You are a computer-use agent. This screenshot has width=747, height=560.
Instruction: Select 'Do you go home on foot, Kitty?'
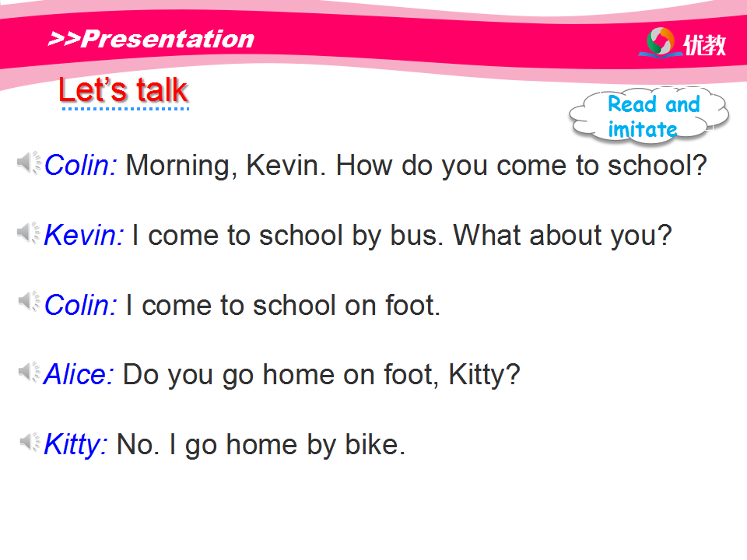pos(321,375)
